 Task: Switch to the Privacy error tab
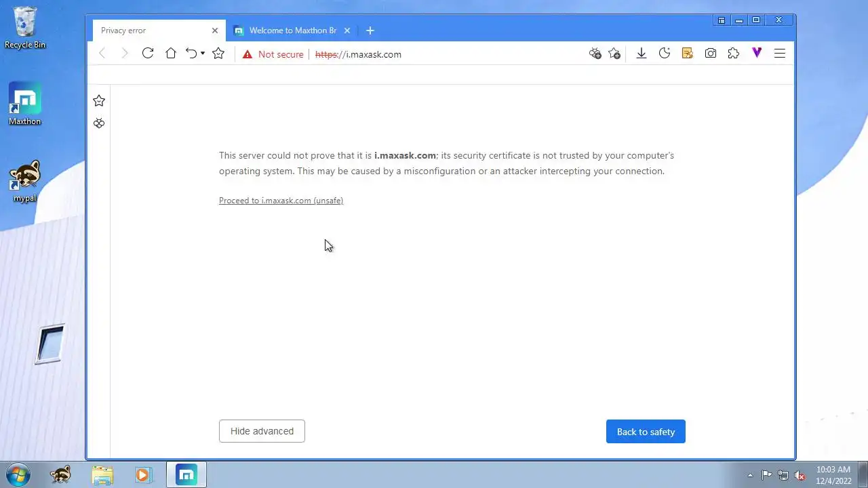(159, 30)
